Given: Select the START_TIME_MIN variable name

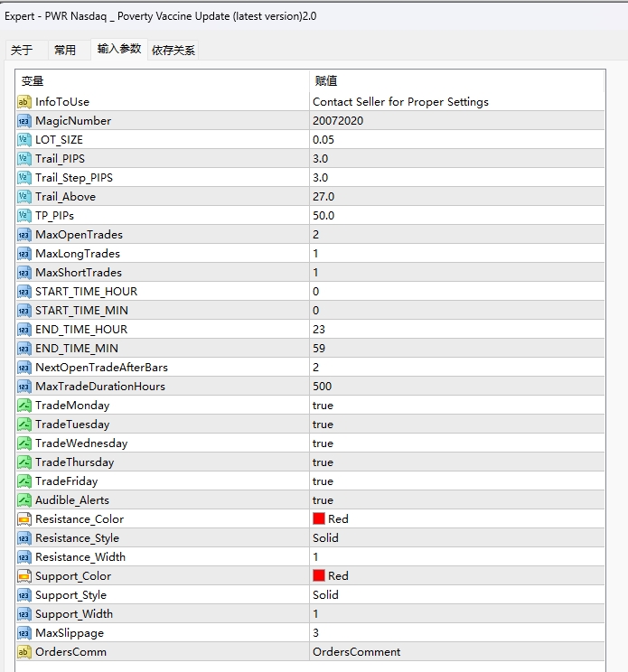Looking at the screenshot, I should coord(81,311).
